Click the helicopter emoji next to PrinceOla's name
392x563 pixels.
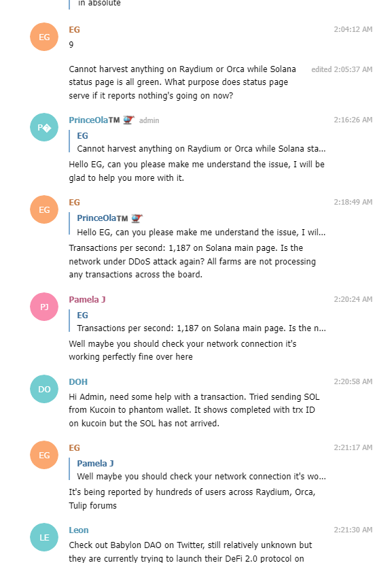(x=128, y=120)
